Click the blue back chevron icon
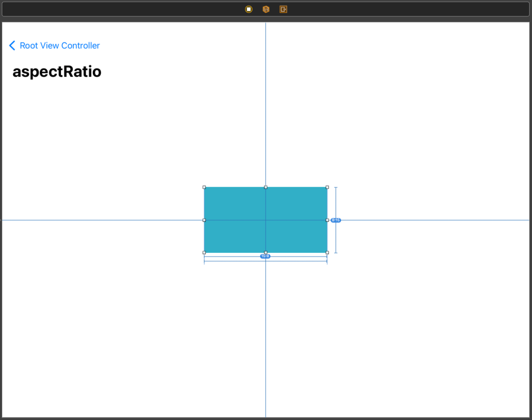This screenshot has height=420, width=532. [12, 46]
